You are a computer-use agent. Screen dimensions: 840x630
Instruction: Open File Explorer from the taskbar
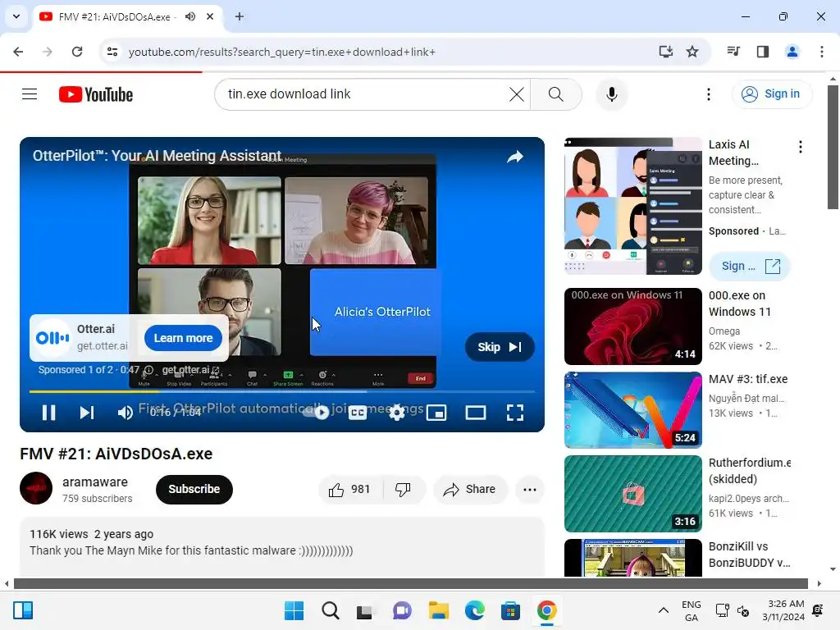click(x=438, y=610)
